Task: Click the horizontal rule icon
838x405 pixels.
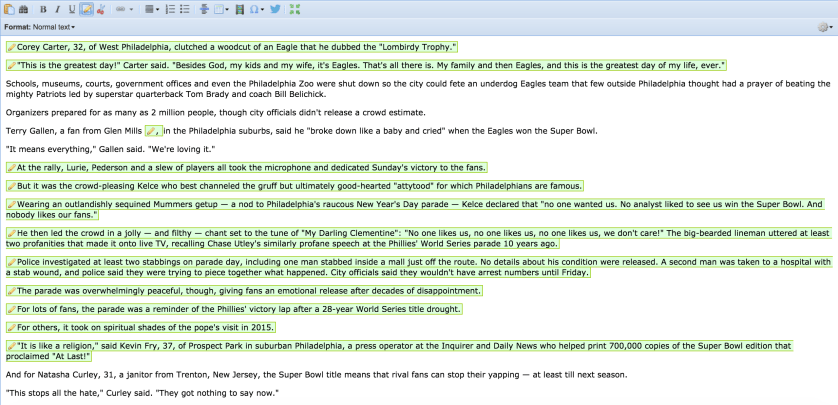Action: 204,9
